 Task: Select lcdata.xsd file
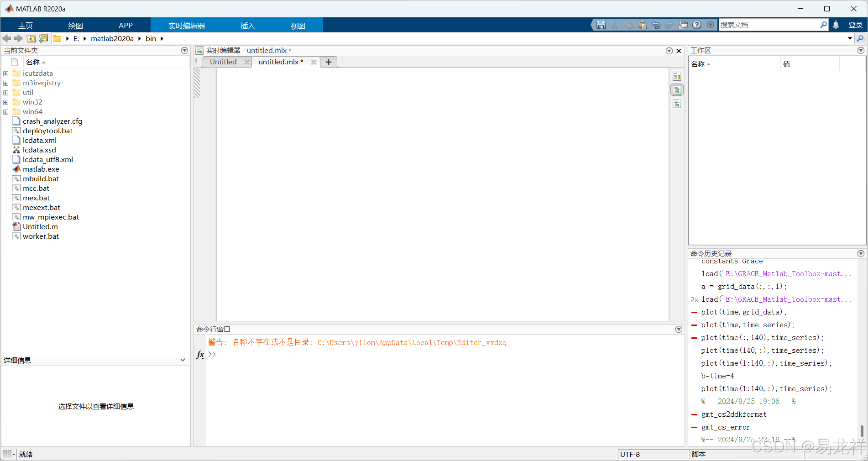point(39,150)
